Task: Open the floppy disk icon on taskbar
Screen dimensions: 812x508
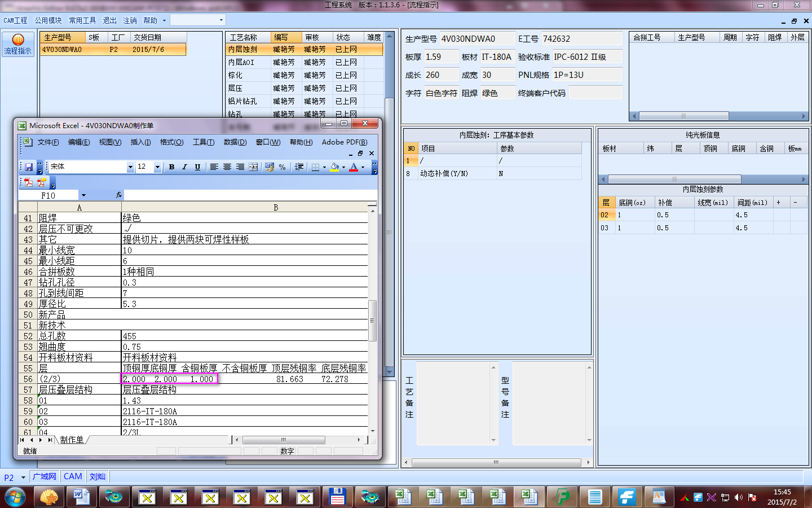Action: click(x=337, y=497)
